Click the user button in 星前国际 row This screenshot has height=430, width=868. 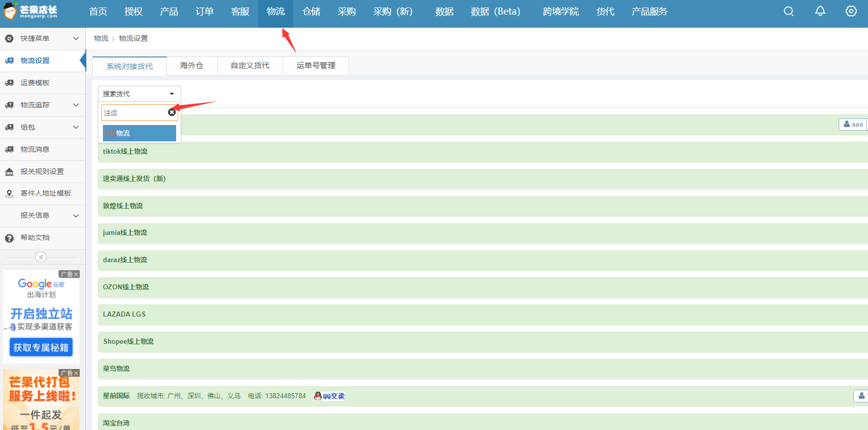861,396
